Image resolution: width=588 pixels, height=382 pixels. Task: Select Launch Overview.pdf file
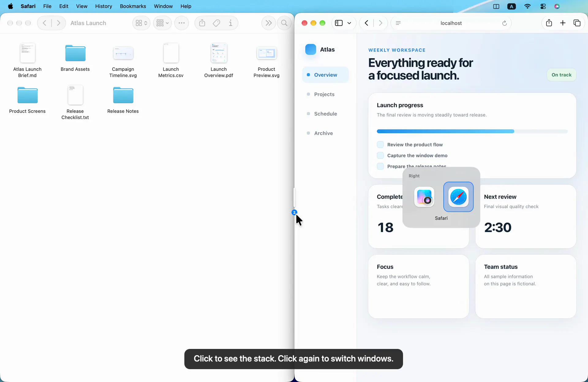click(x=219, y=60)
